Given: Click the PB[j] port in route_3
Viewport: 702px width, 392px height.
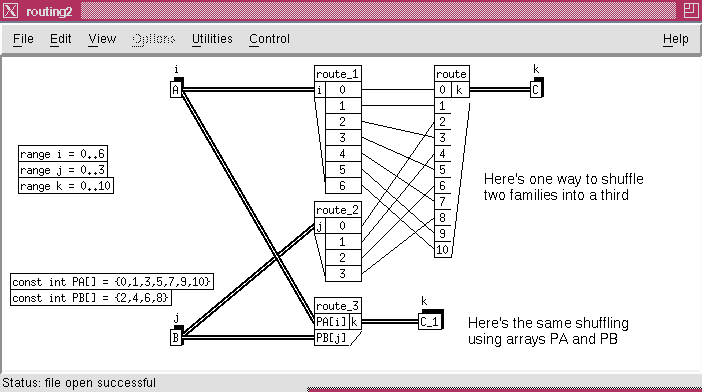Looking at the screenshot, I should click(x=332, y=337).
